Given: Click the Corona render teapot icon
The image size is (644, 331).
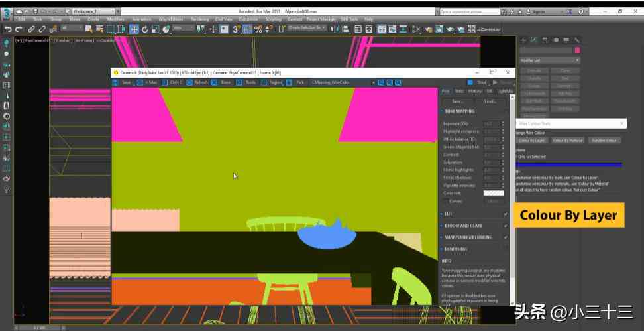Looking at the screenshot, I should point(461,29).
